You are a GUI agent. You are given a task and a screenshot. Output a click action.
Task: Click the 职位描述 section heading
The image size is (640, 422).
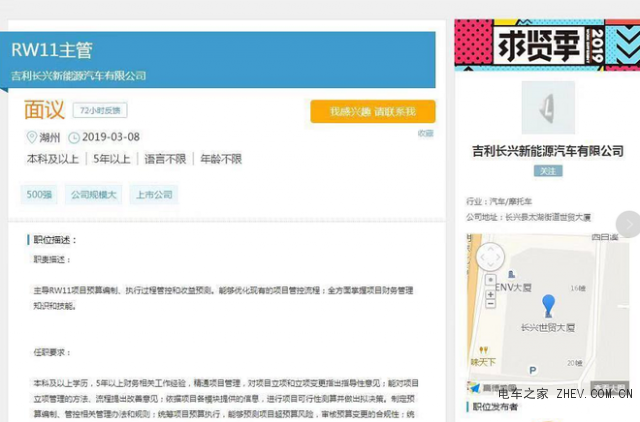click(x=55, y=240)
